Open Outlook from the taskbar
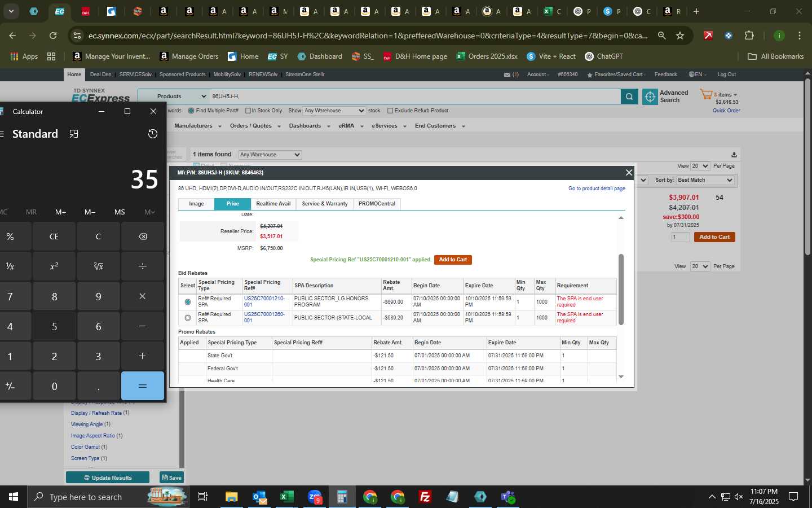812x508 pixels. [259, 497]
